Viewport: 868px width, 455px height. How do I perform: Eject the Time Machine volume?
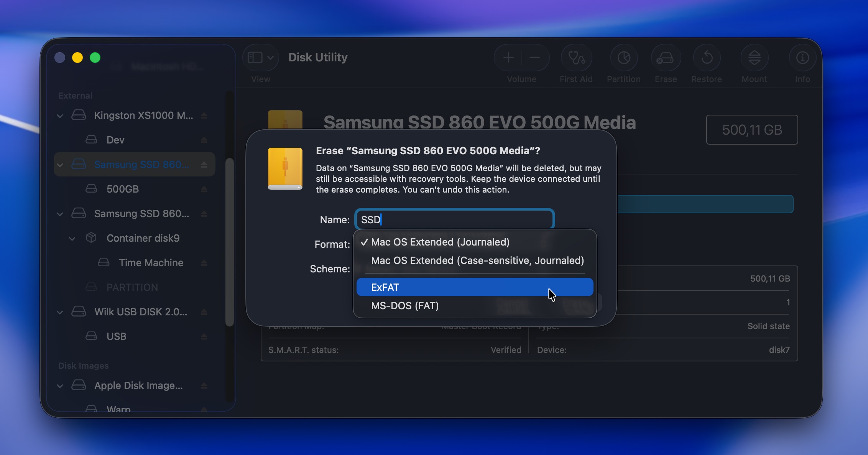(x=204, y=263)
